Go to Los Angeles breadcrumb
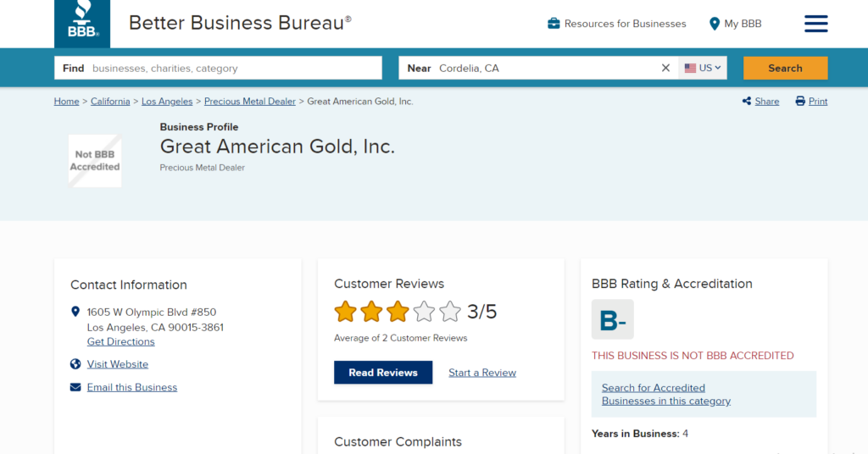The image size is (868, 454). click(167, 101)
